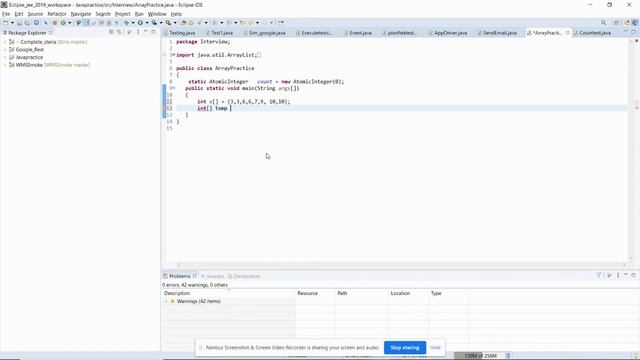Screen dimensions: 640x360
Task: Open Package Explorer view menu
Action: coord(138,32)
